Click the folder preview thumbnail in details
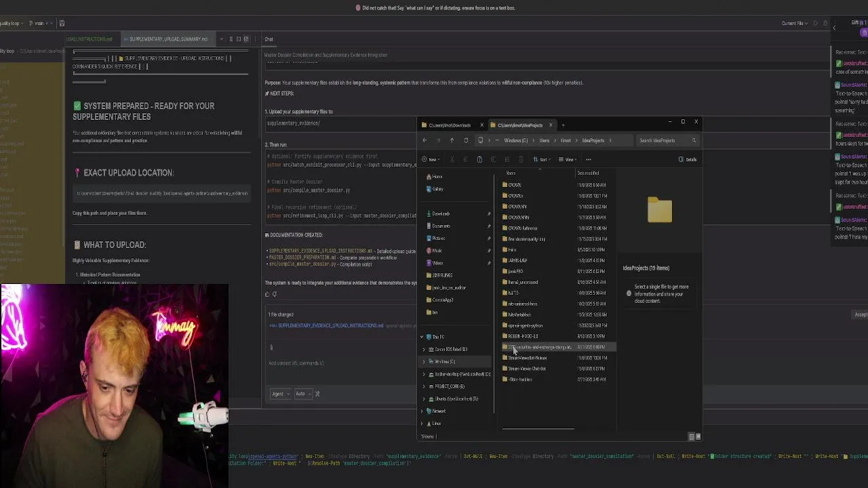Image resolution: width=868 pixels, height=488 pixels. [660, 210]
